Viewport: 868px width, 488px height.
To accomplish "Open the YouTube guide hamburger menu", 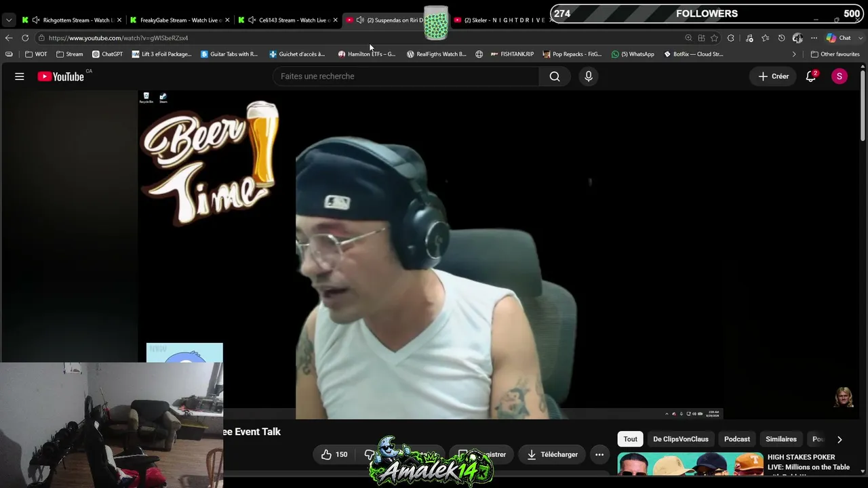I will tap(20, 77).
